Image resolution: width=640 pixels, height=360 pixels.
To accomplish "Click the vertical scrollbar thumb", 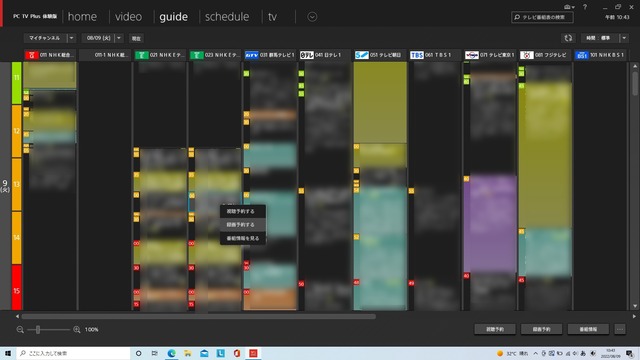I will [635, 83].
